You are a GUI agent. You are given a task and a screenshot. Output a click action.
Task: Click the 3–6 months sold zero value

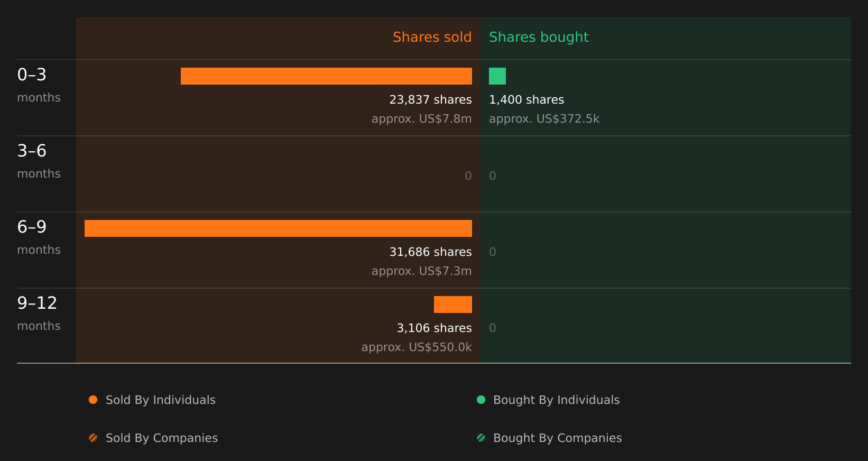click(468, 176)
